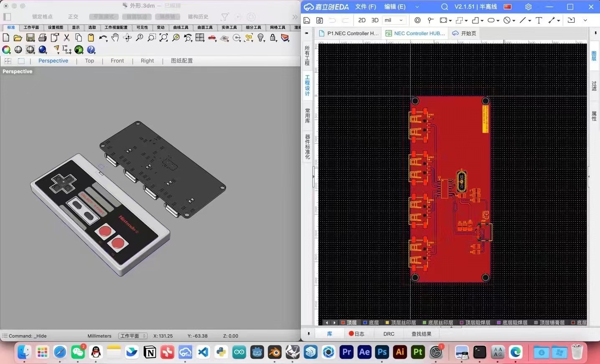Select the 曲线工具 toolbar tab in Rhino
The image size is (600, 364).
181,27
